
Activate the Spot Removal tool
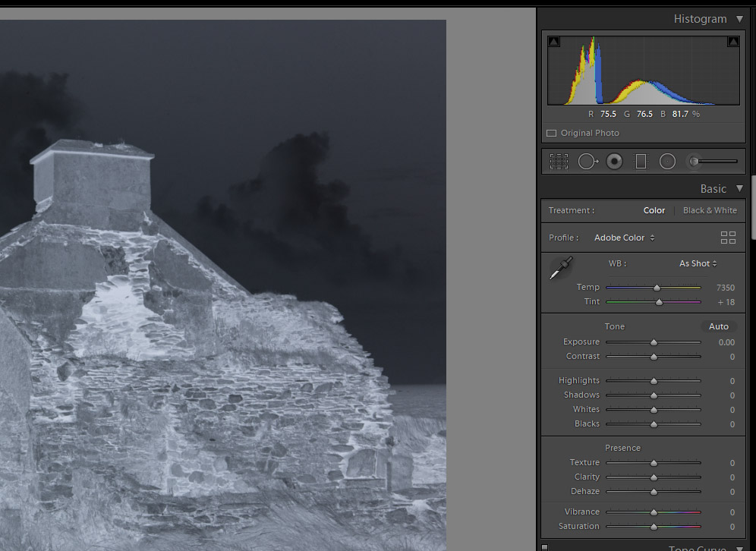click(x=587, y=161)
